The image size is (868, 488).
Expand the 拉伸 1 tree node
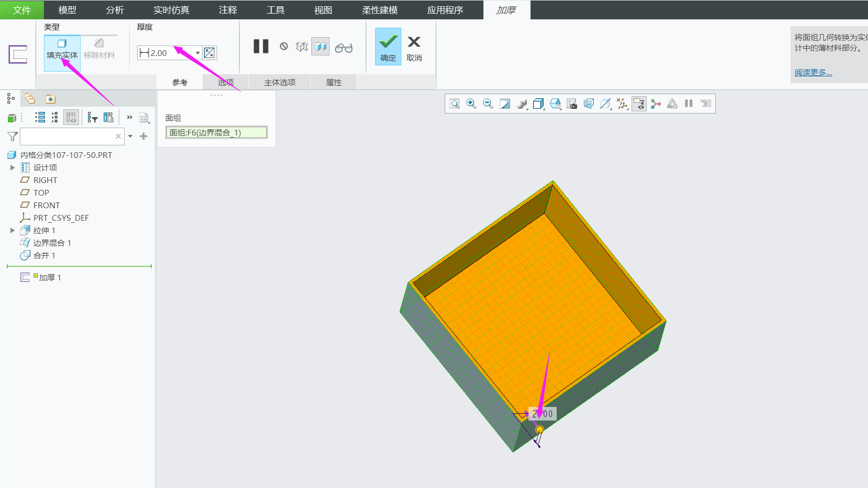coord(13,230)
